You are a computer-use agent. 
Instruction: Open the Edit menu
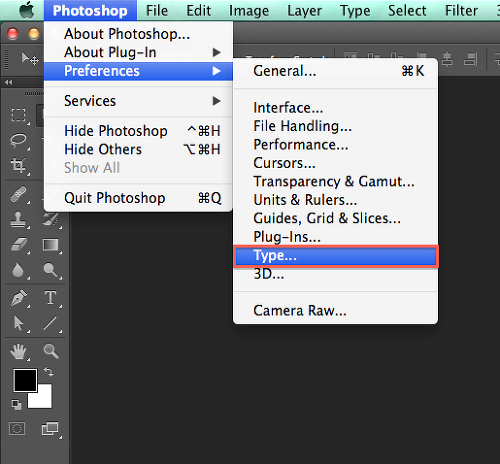[198, 11]
